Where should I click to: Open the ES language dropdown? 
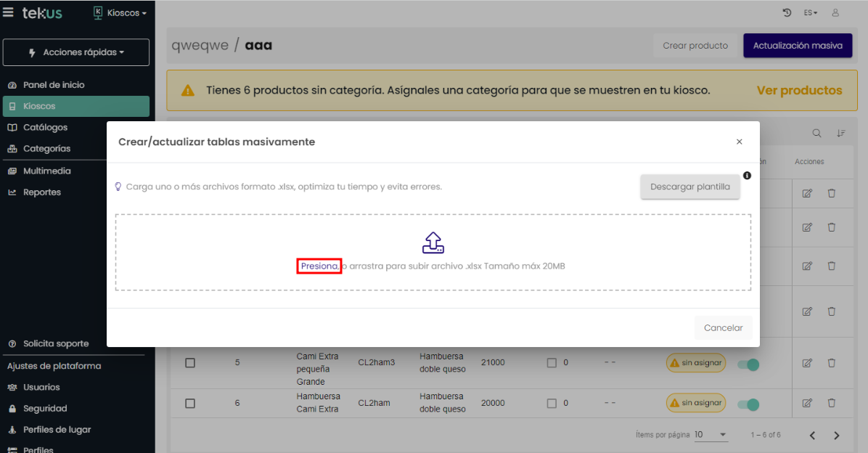point(810,13)
